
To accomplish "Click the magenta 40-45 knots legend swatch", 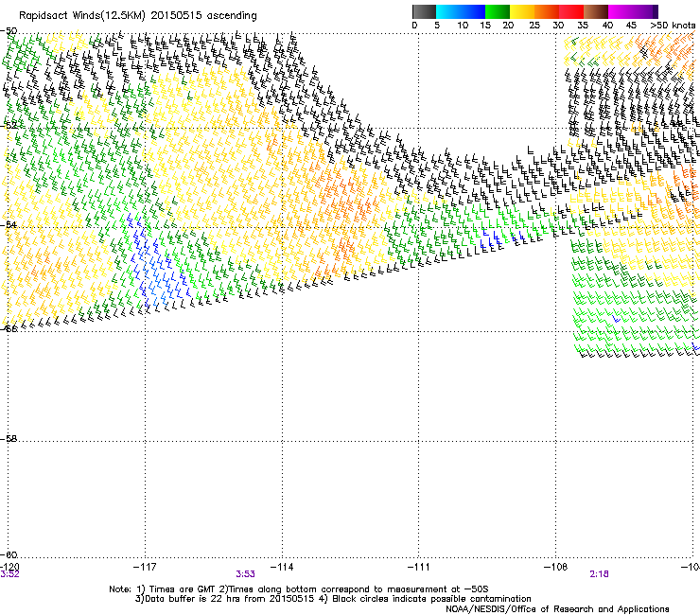I will [x=621, y=11].
